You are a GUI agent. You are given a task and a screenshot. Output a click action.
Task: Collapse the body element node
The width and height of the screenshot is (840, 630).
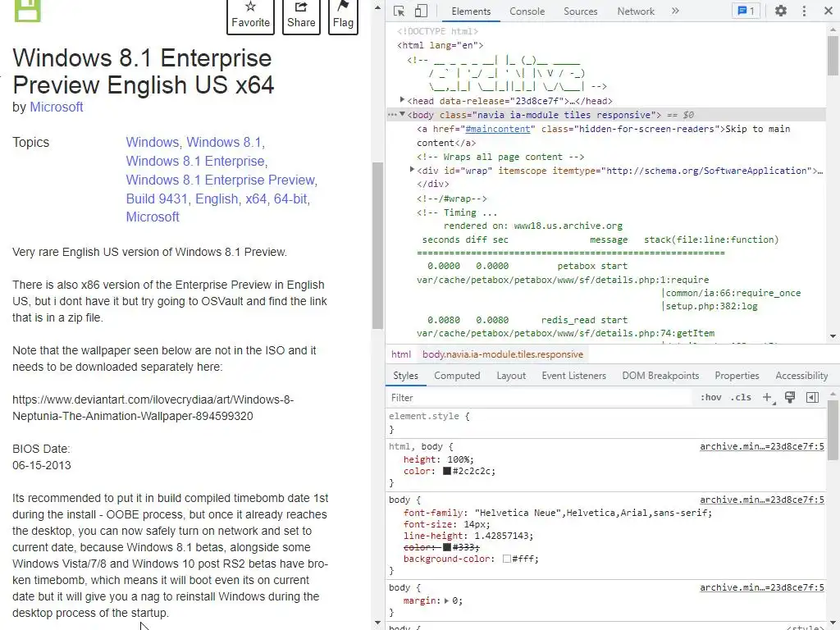point(402,114)
